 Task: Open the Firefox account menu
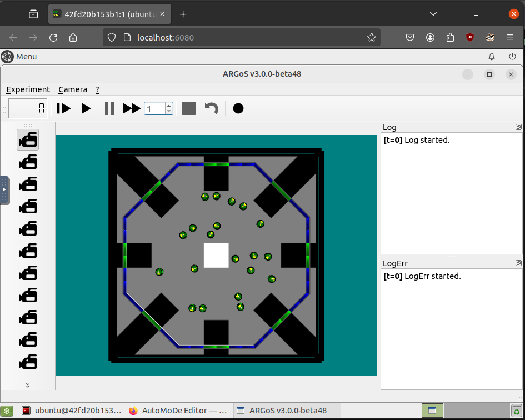pyautogui.click(x=430, y=37)
